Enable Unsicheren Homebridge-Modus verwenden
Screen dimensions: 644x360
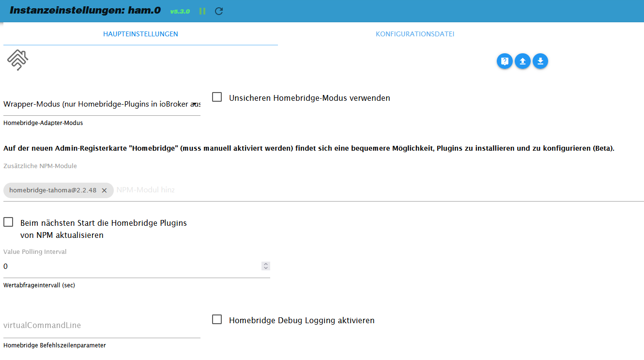(x=217, y=97)
